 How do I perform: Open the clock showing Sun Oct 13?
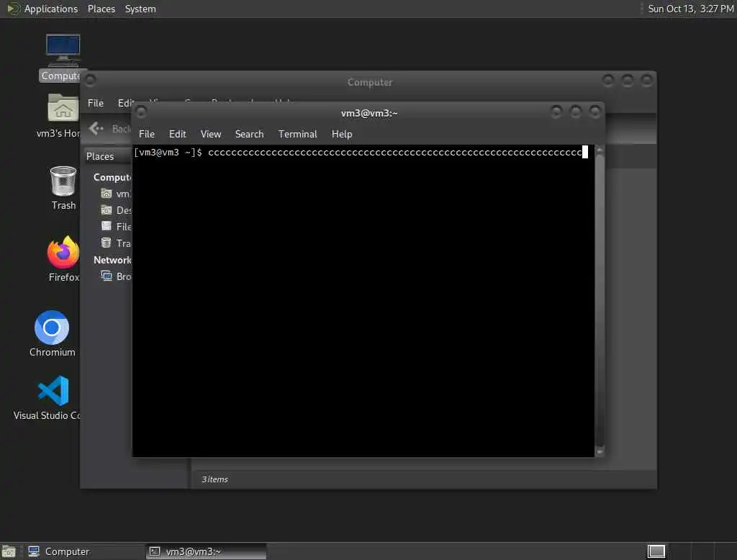coord(690,9)
